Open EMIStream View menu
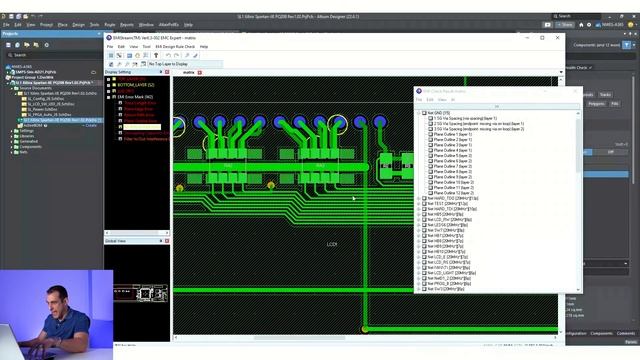This screenshot has height=360, width=640. coord(133,47)
